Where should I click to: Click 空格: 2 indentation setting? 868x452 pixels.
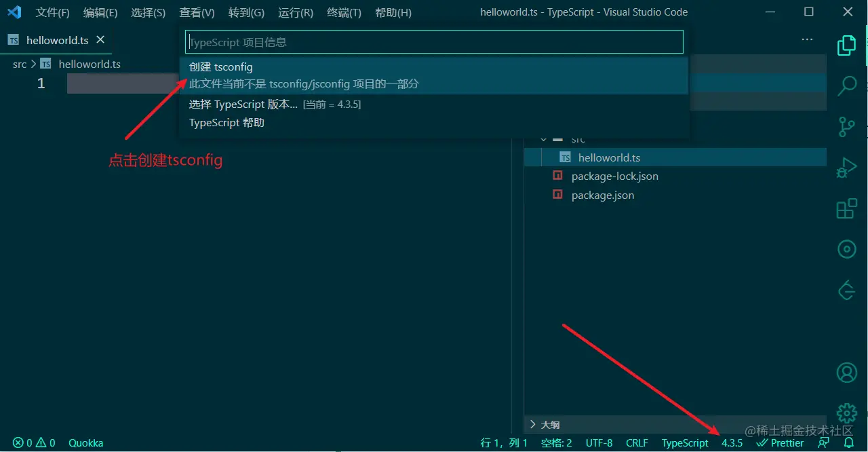pos(557,442)
